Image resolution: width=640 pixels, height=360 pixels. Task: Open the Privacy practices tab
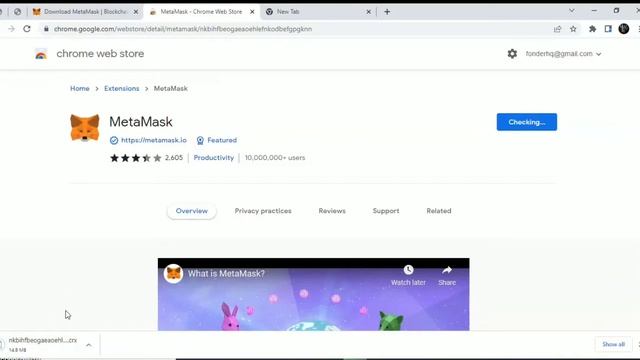[263, 211]
